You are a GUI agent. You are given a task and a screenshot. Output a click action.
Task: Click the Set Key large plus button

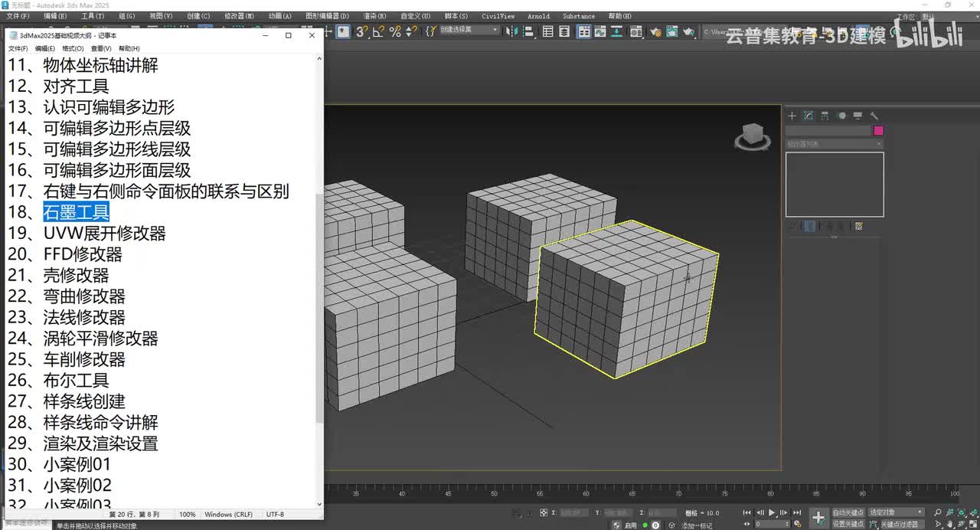(x=818, y=518)
